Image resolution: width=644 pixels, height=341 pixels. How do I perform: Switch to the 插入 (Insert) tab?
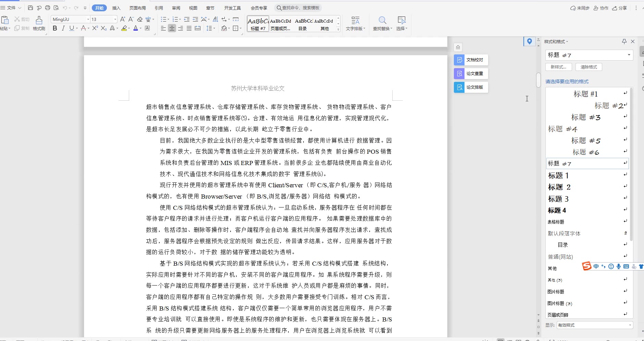[116, 8]
